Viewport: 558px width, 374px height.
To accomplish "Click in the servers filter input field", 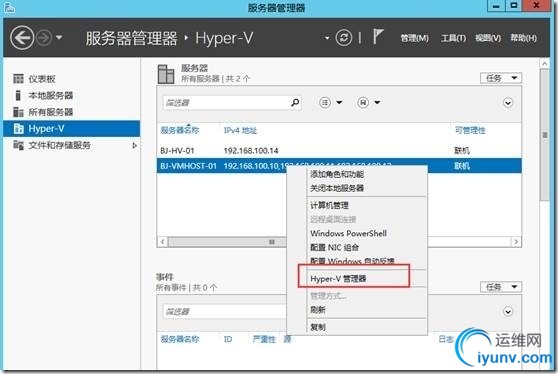I will (x=226, y=103).
